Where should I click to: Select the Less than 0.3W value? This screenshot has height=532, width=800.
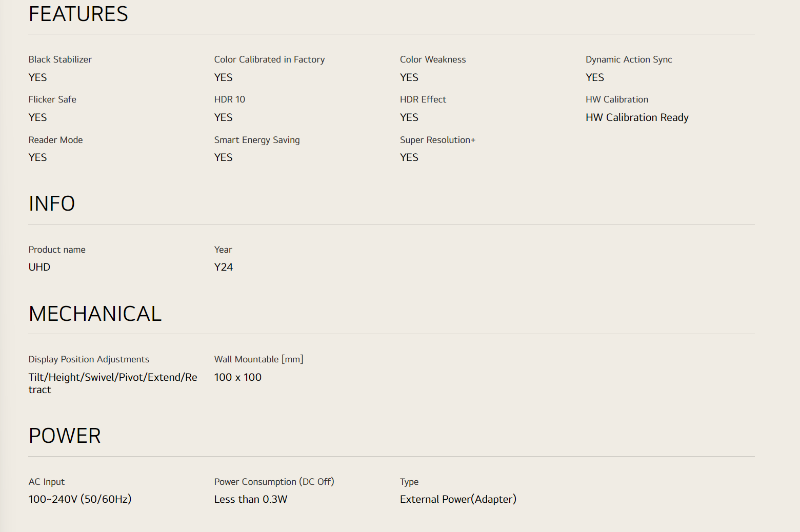coord(251,499)
